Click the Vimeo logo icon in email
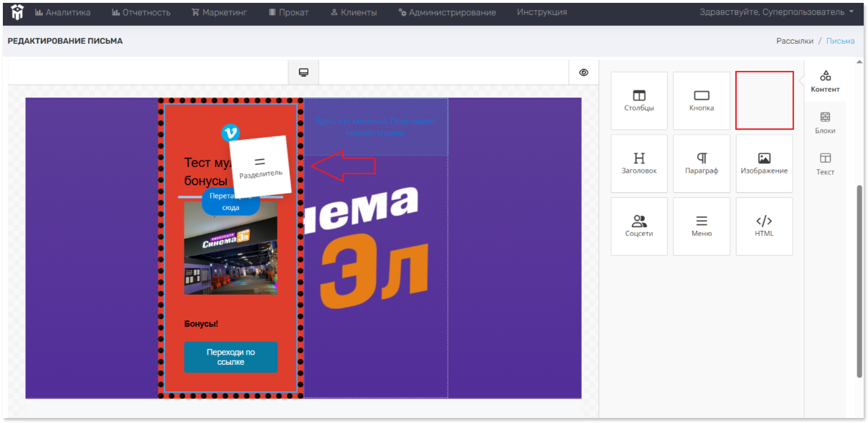The image size is (868, 423). 230,133
